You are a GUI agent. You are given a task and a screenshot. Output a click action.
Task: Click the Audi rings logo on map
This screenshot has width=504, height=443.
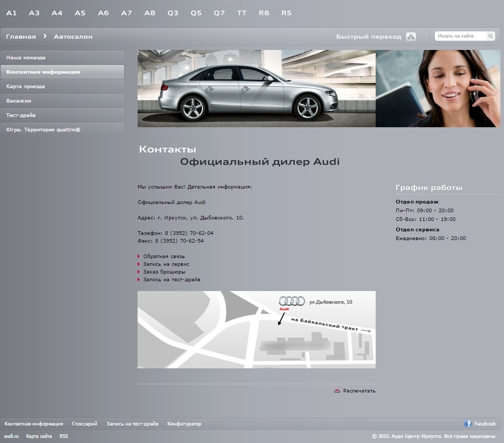click(292, 301)
